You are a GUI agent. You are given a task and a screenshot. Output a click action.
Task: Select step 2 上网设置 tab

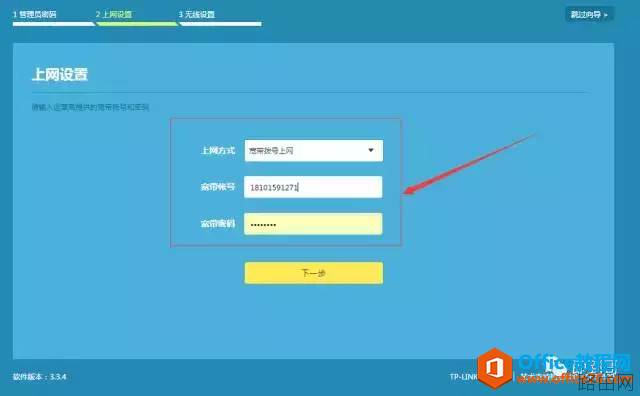(x=114, y=15)
